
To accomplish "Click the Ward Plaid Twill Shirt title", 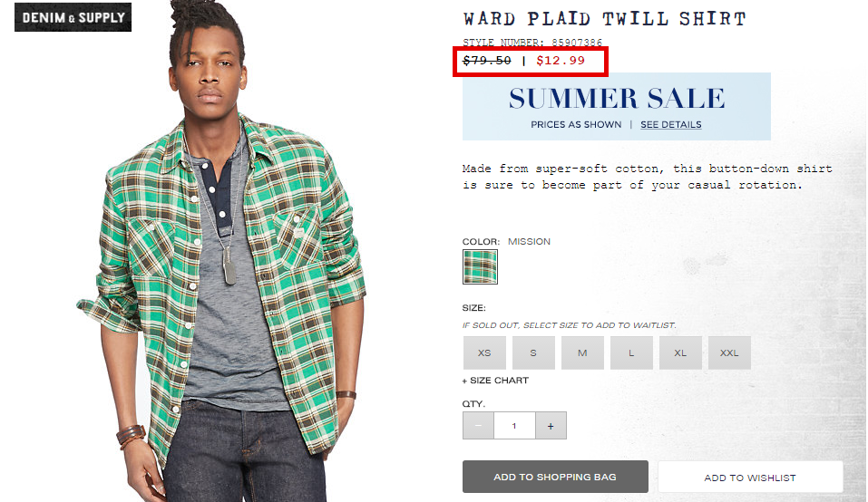I will point(604,19).
